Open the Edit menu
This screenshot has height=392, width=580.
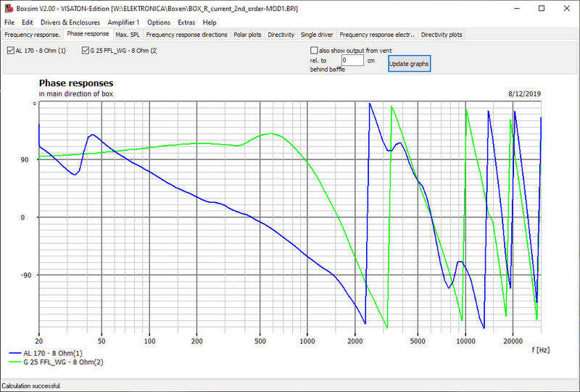[x=28, y=22]
